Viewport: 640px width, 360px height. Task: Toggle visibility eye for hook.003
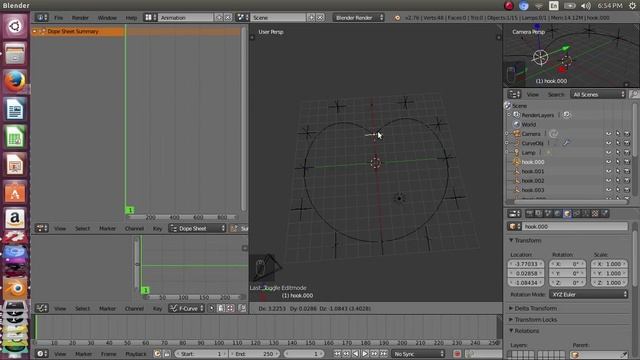pyautogui.click(x=609, y=190)
